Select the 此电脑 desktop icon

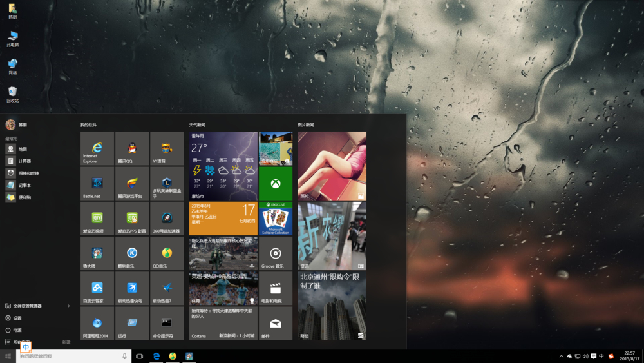coord(13,39)
